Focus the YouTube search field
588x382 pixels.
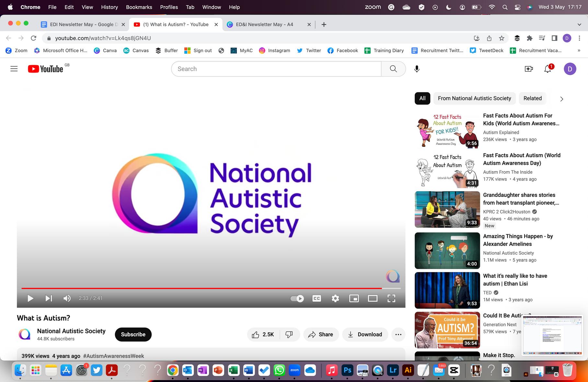(x=276, y=69)
